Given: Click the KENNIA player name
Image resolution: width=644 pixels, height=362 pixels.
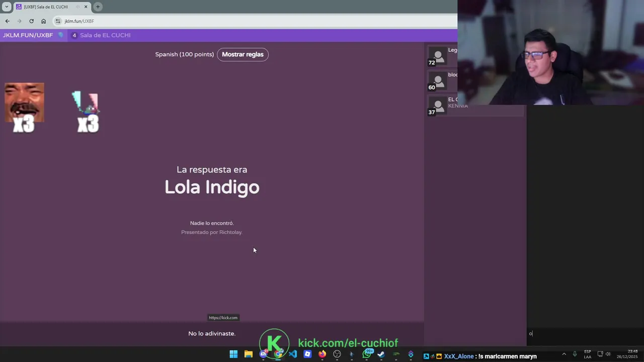Looking at the screenshot, I should [x=458, y=106].
